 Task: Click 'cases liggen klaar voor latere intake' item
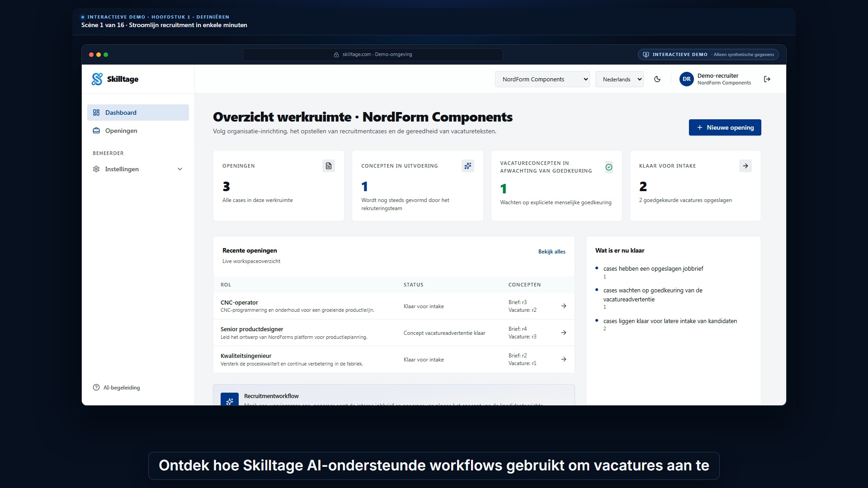(670, 321)
